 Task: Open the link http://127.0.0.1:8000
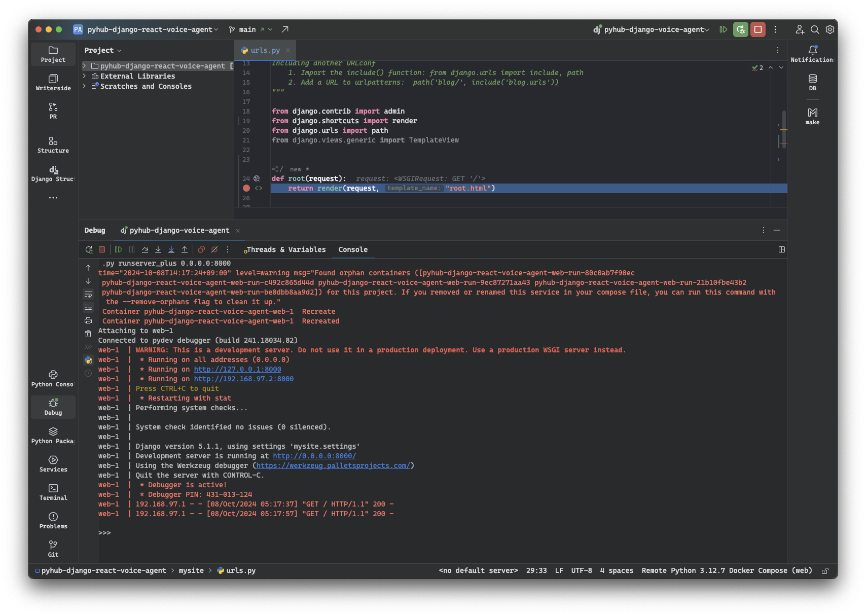pos(237,369)
